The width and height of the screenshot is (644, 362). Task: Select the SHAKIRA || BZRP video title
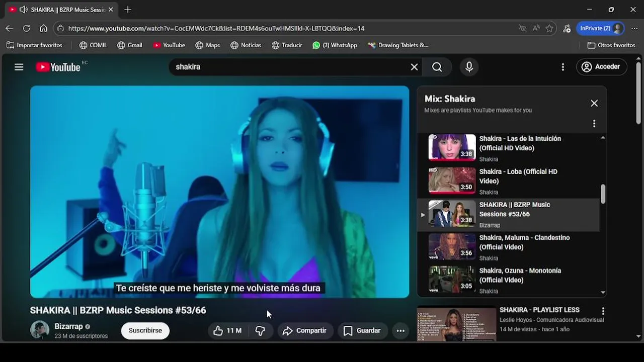coord(118,310)
